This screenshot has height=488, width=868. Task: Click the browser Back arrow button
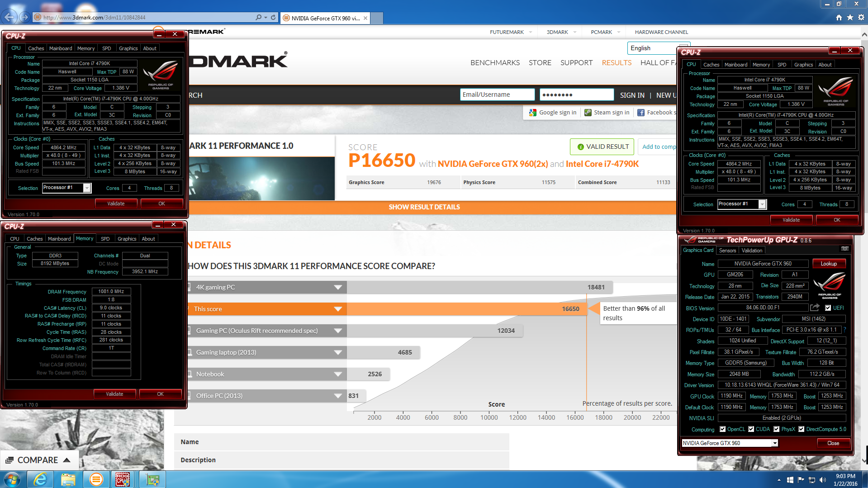[x=9, y=17]
